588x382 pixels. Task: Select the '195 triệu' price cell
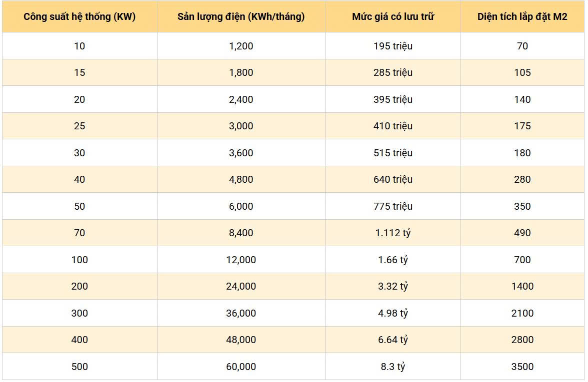[x=393, y=46]
